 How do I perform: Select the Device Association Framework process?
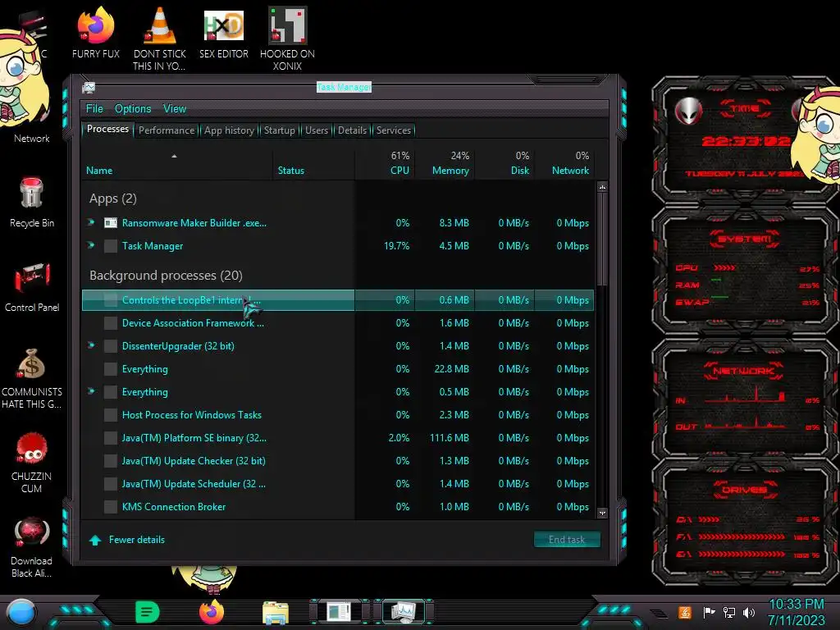point(338,323)
